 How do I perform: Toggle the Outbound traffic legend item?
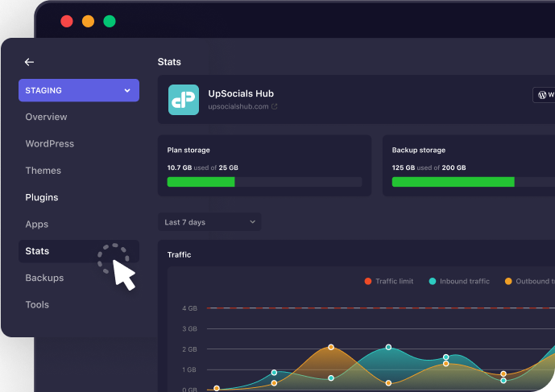pos(530,281)
